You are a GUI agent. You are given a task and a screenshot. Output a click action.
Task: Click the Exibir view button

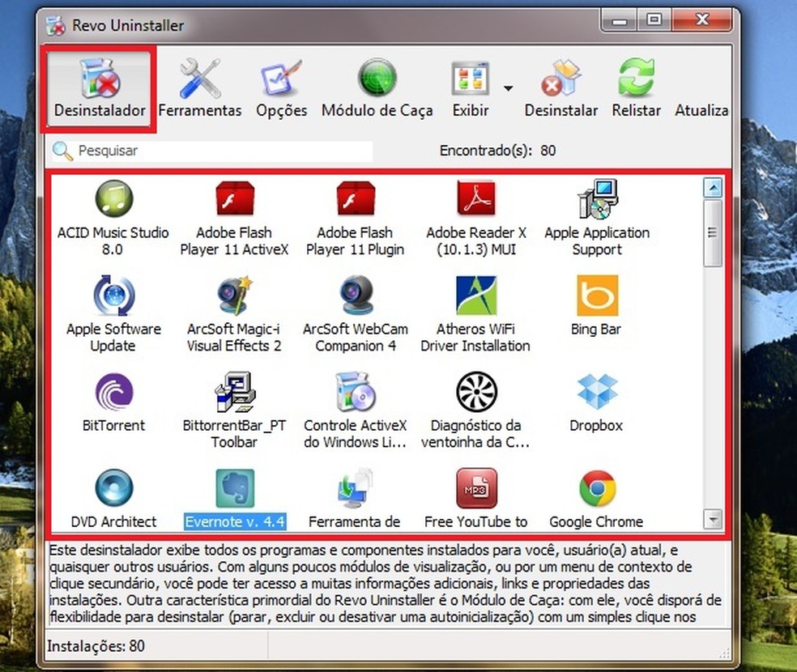(471, 89)
